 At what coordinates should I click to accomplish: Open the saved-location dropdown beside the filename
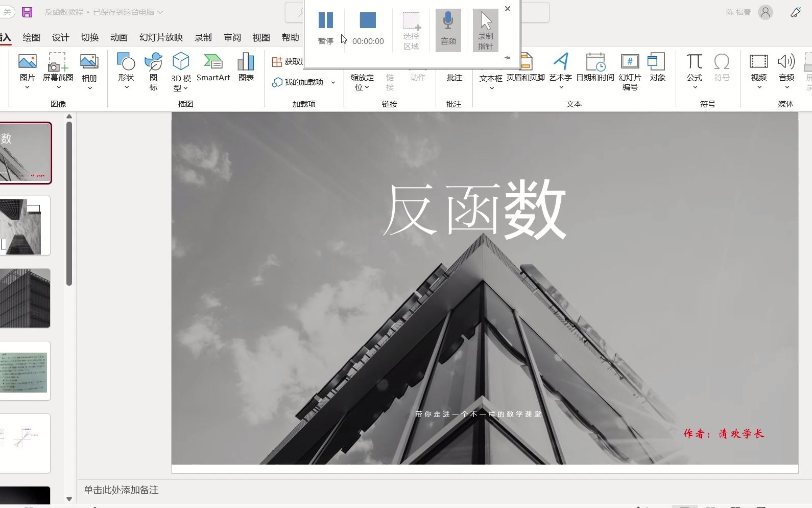(160, 12)
